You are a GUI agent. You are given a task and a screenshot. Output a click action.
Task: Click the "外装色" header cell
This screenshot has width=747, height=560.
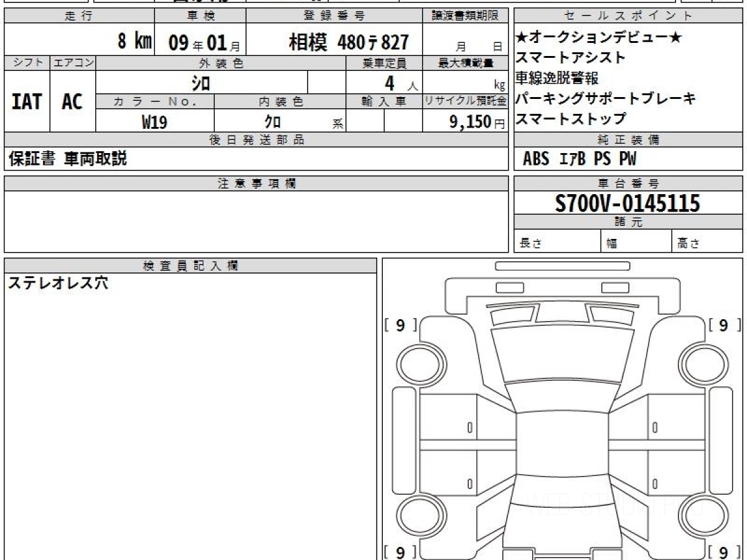click(221, 63)
